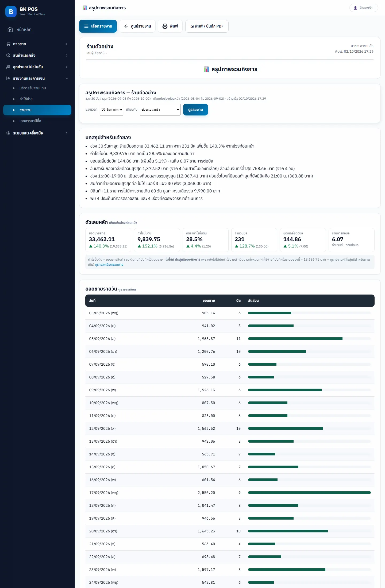Viewport: 385px width, 588px height.
Task: Collapse the รายงานและการเงิน chevron
Action: [x=67, y=78]
